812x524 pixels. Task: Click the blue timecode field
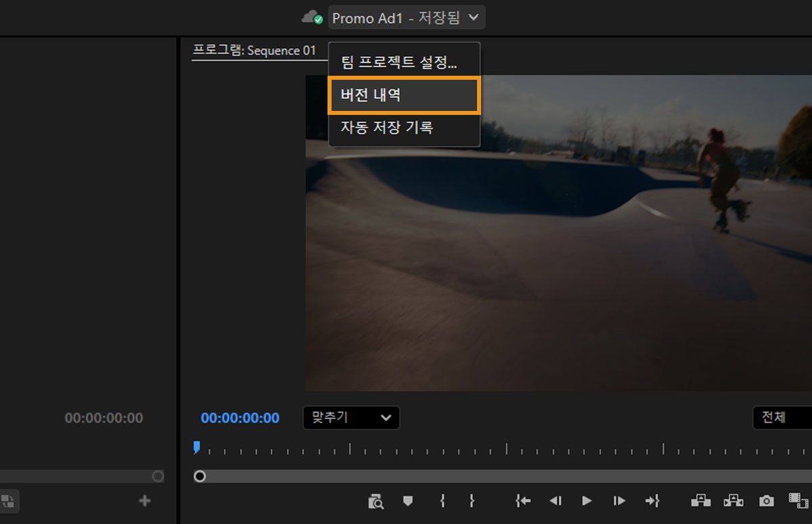(240, 418)
